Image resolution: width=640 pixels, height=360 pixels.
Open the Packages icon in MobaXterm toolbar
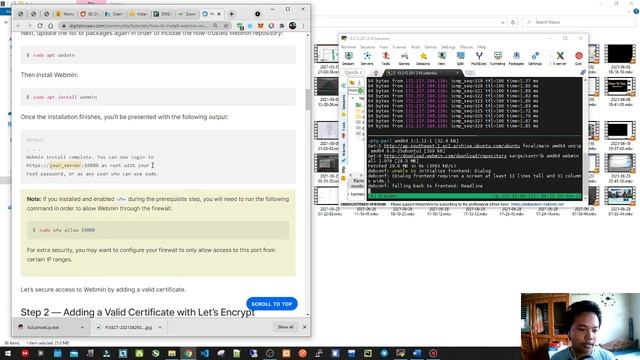click(516, 58)
